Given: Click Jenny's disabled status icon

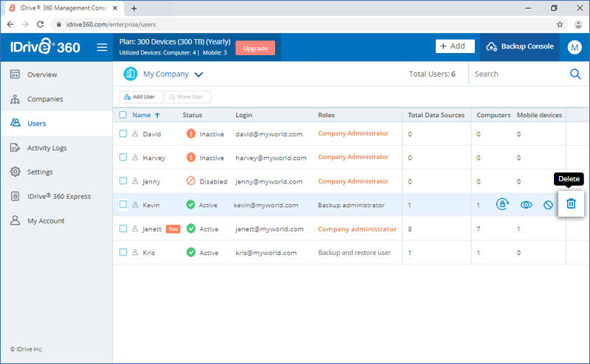Looking at the screenshot, I should [x=191, y=181].
